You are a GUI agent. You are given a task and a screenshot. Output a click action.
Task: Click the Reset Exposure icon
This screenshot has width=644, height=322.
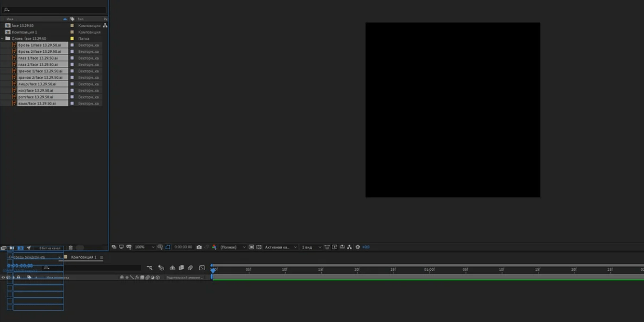tap(358, 247)
